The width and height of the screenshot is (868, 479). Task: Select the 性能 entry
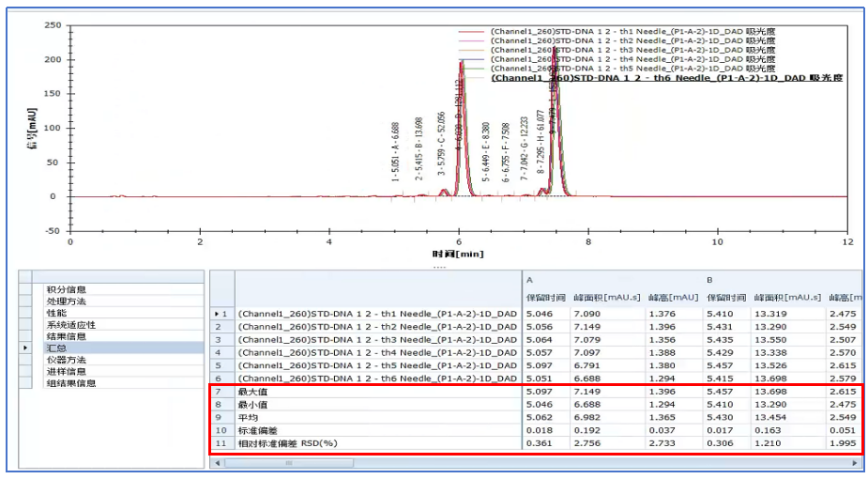pos(56,313)
